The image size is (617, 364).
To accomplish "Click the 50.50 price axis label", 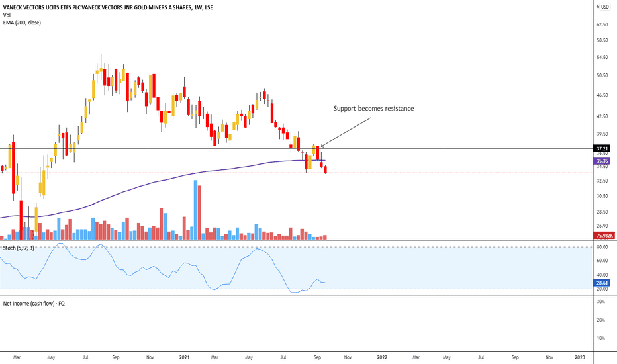I will tap(602, 75).
